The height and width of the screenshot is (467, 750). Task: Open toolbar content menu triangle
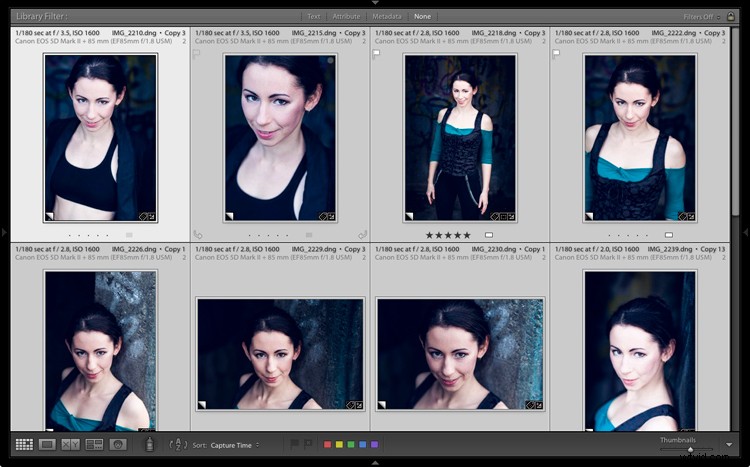729,445
